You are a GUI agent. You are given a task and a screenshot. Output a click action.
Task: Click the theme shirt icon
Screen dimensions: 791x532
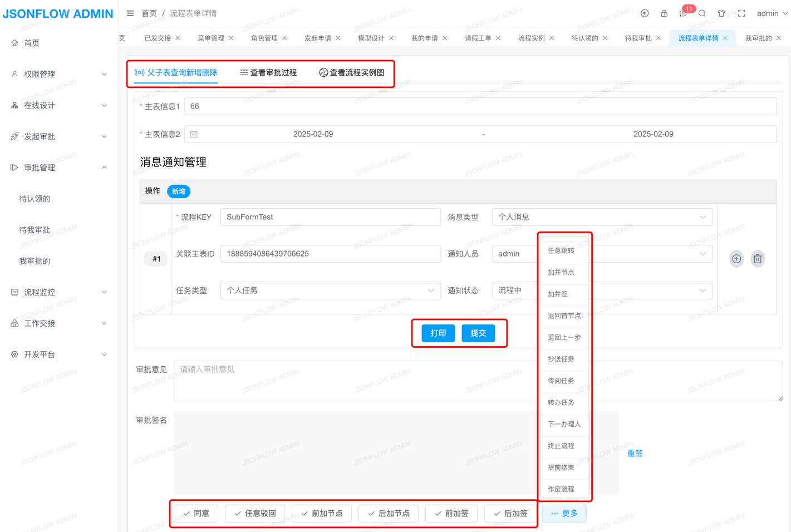[721, 13]
